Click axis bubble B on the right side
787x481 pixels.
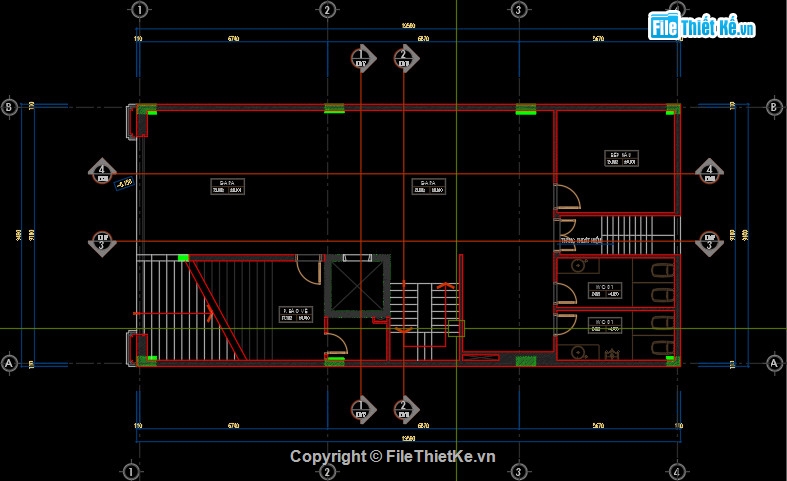[x=773, y=107]
